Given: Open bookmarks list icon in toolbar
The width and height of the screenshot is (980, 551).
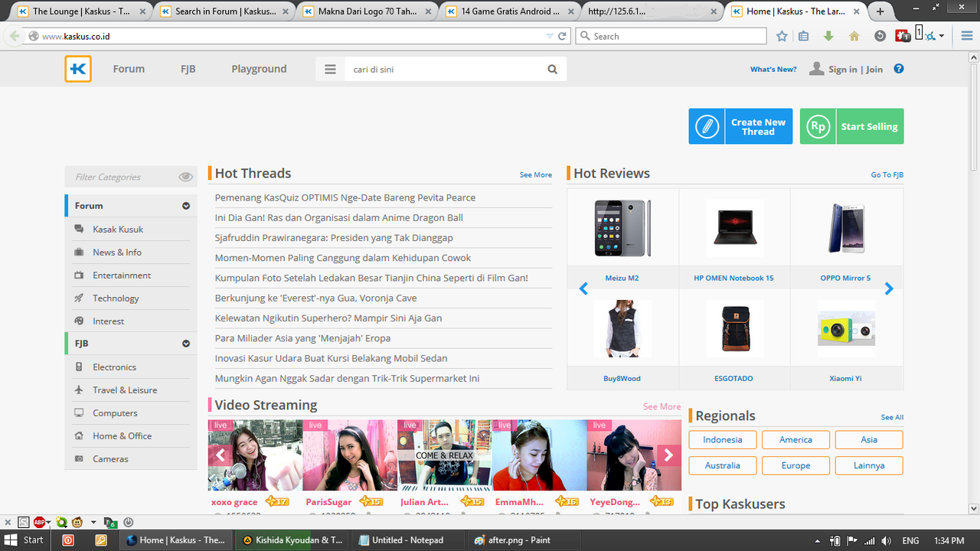Looking at the screenshot, I should 803,36.
